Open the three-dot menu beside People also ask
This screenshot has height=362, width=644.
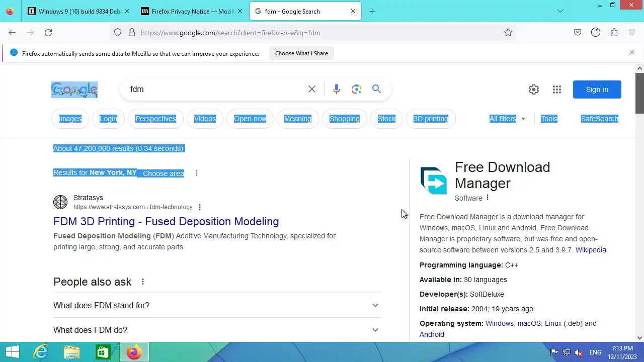click(143, 282)
